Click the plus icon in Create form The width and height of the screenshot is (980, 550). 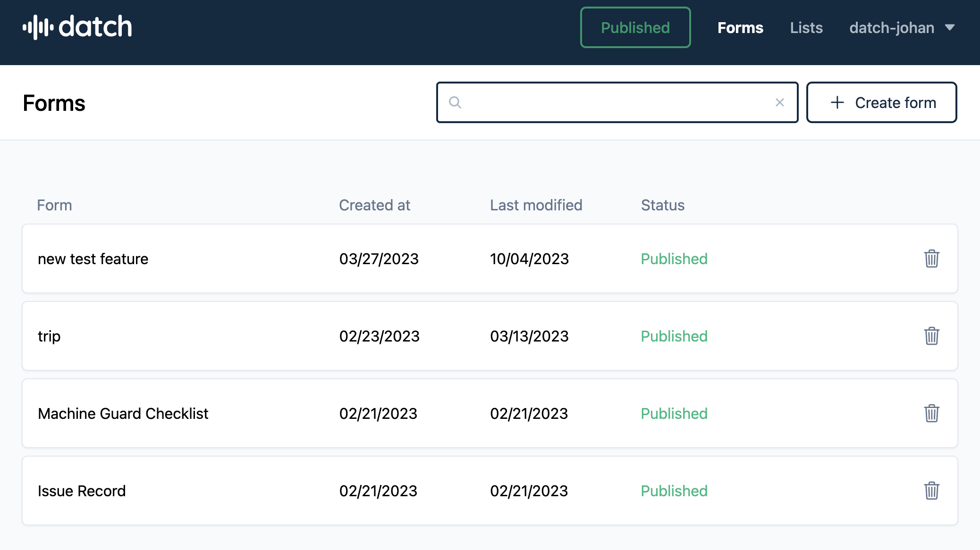tap(837, 102)
